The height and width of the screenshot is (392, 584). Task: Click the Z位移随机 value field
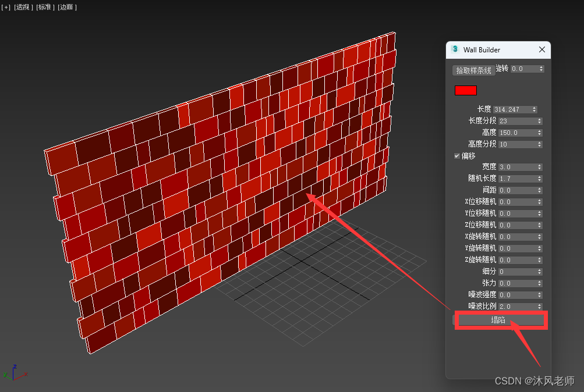click(x=518, y=225)
